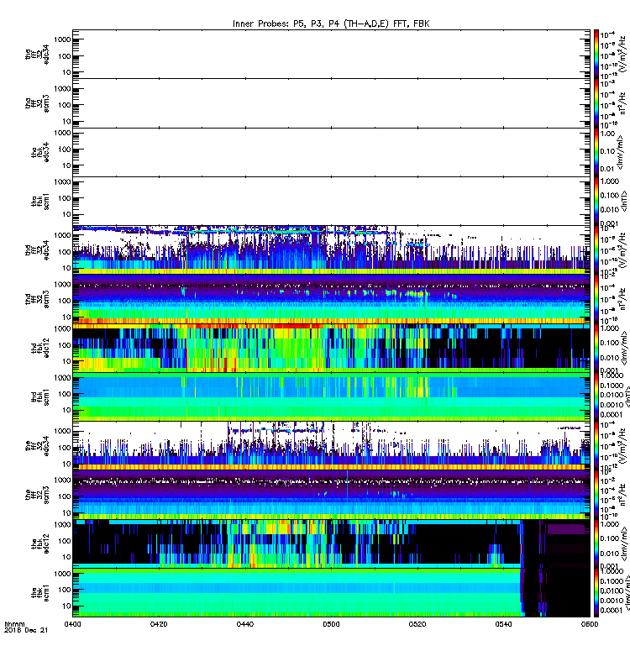
Task: Click inside the the fft scm3 spectrogram
Action: (x=331, y=495)
